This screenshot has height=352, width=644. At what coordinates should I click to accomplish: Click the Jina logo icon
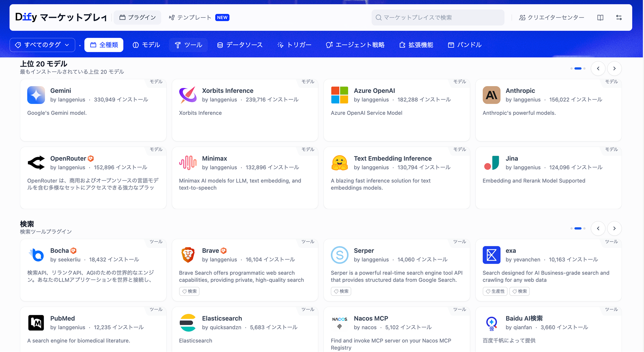(x=491, y=163)
